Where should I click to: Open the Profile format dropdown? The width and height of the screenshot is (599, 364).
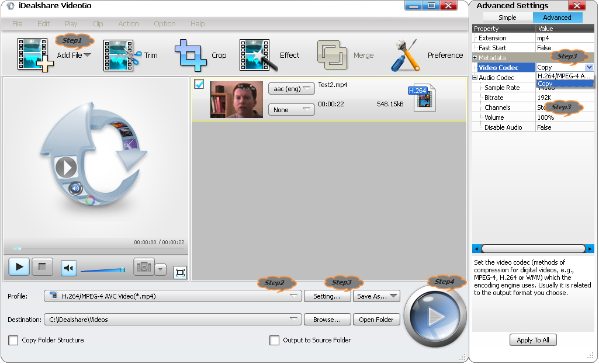(172, 296)
